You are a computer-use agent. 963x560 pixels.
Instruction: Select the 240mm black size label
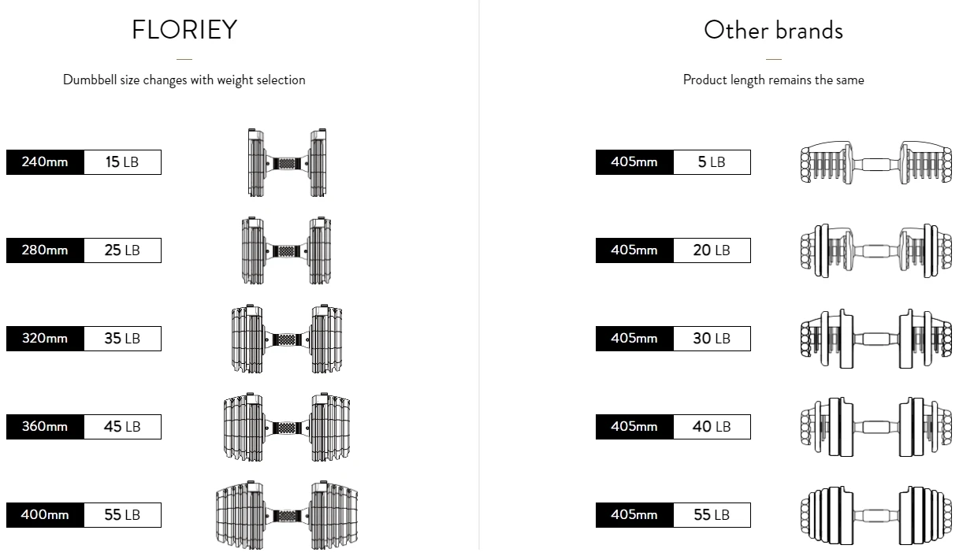tap(45, 162)
